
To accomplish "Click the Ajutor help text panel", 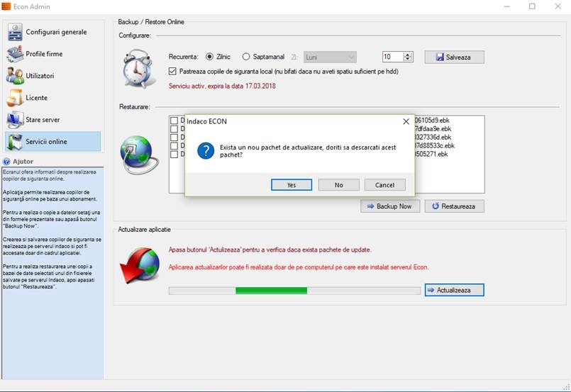I will pos(52,273).
